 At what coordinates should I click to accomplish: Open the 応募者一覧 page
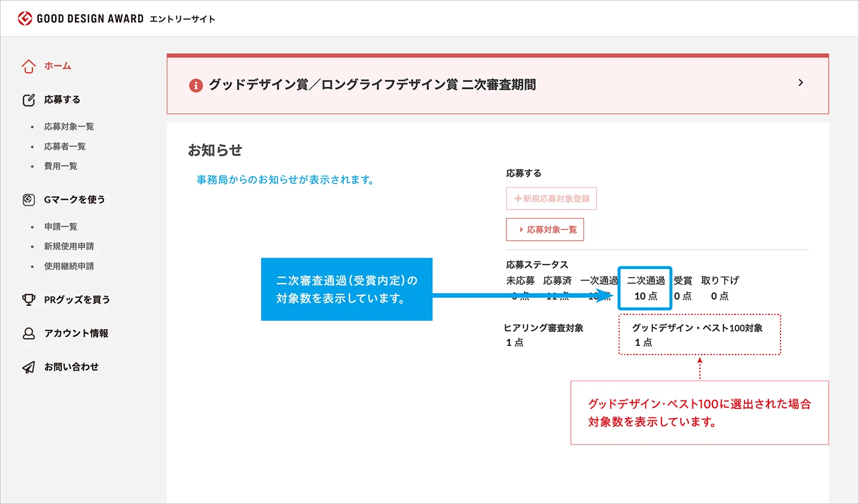pyautogui.click(x=65, y=146)
